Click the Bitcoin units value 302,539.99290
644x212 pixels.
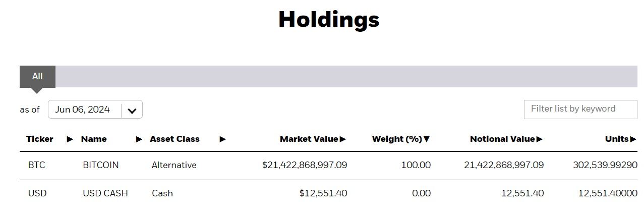[x=605, y=165]
